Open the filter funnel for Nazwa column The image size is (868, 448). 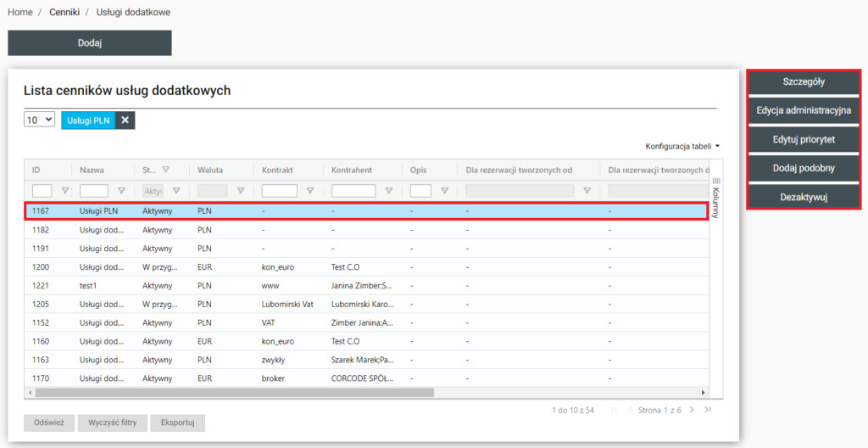[121, 191]
